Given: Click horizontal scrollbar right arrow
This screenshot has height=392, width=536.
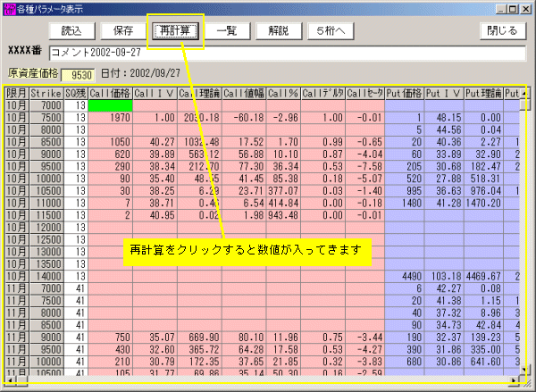Looking at the screenshot, I should (x=513, y=379).
